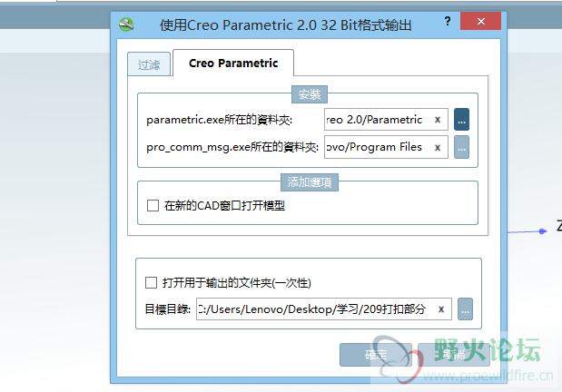Viewport: 562px width, 392px height.
Task: Select the Creo Parametric tab
Action: click(x=233, y=63)
